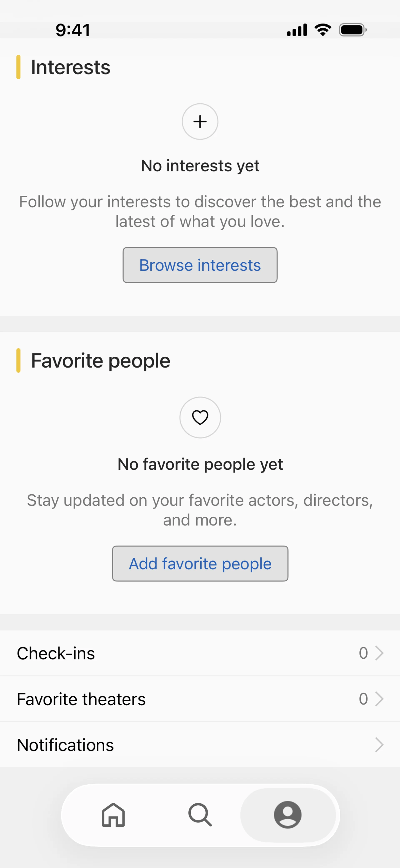Tap the Interests section heading
The width and height of the screenshot is (400, 868).
pos(71,67)
